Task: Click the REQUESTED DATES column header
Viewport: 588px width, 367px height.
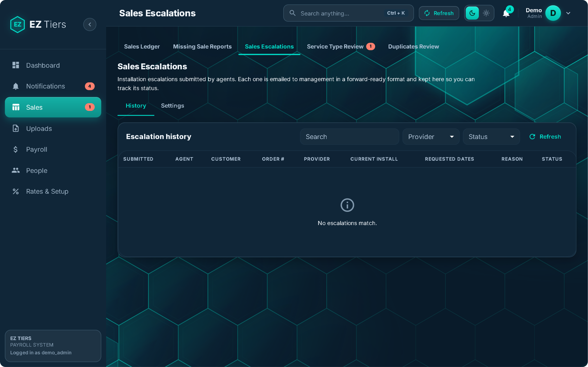Action: click(x=449, y=159)
